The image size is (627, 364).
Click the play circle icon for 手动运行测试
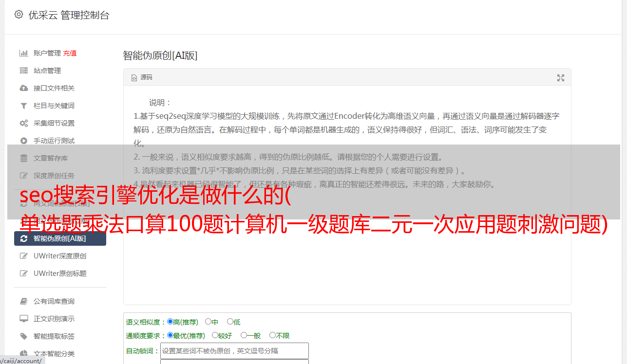click(23, 141)
